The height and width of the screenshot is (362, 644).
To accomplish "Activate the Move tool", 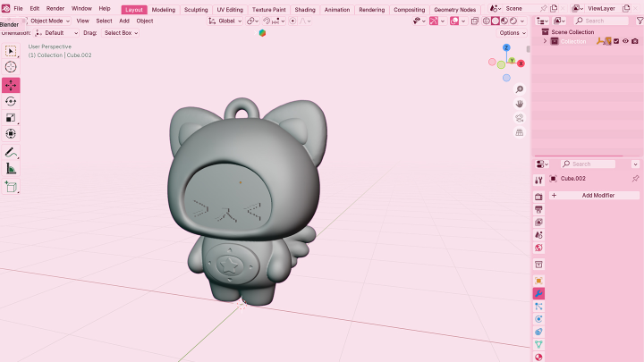I will [x=11, y=86].
